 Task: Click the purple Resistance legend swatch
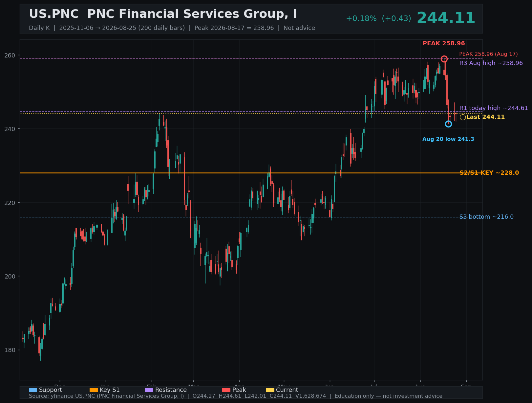[149, 390]
